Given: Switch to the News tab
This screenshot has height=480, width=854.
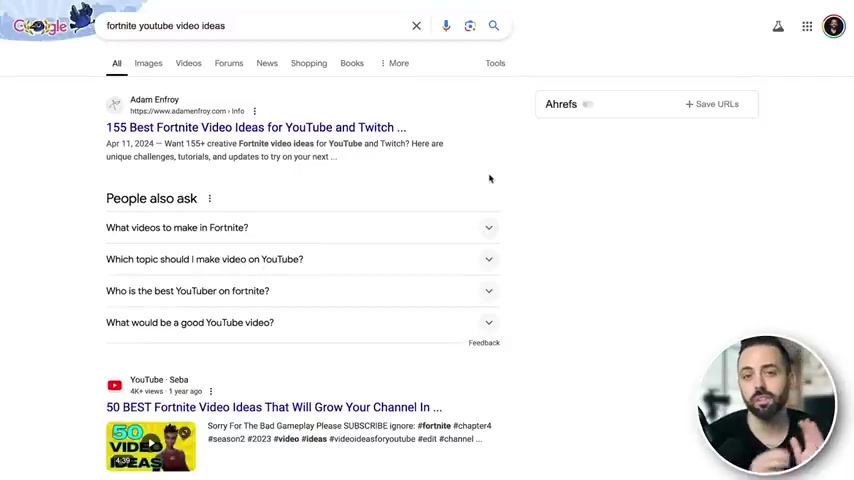Looking at the screenshot, I should 267,63.
